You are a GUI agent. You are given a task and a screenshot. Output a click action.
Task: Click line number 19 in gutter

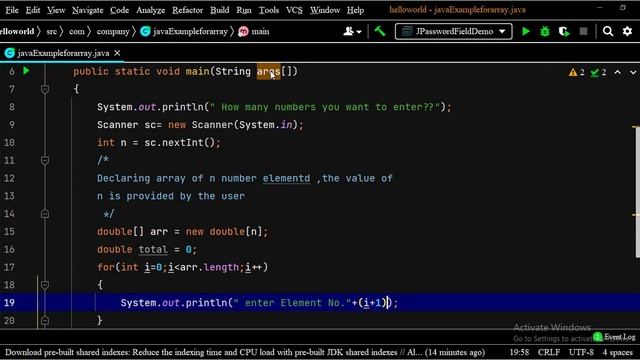click(9, 303)
